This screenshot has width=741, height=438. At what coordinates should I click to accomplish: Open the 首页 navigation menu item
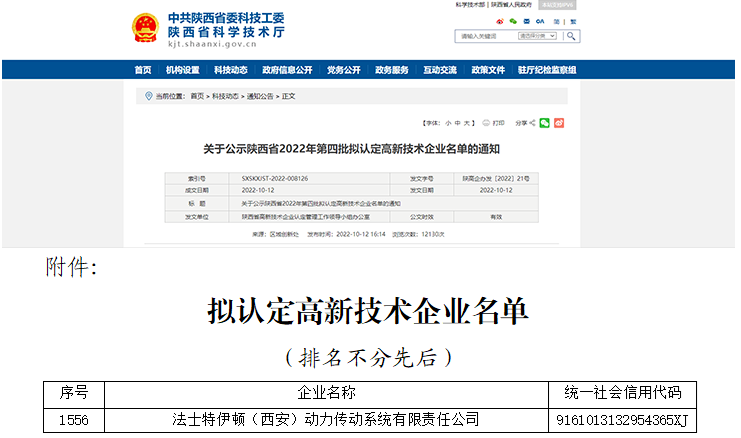tap(143, 70)
